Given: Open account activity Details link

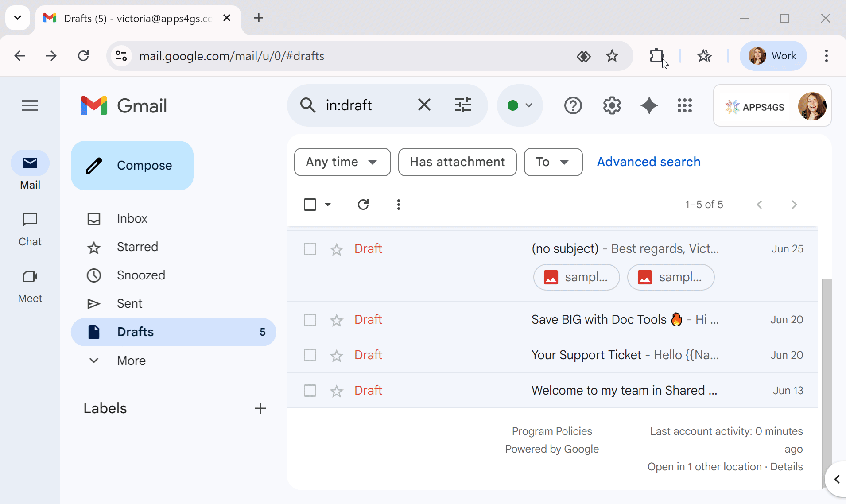Looking at the screenshot, I should coord(786,467).
